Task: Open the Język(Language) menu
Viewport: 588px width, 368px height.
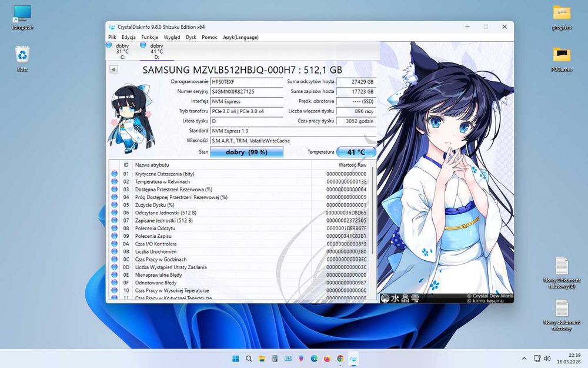Action: click(240, 37)
